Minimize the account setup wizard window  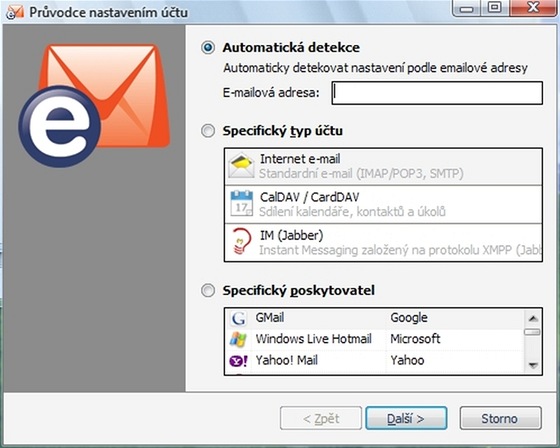[466, 8]
